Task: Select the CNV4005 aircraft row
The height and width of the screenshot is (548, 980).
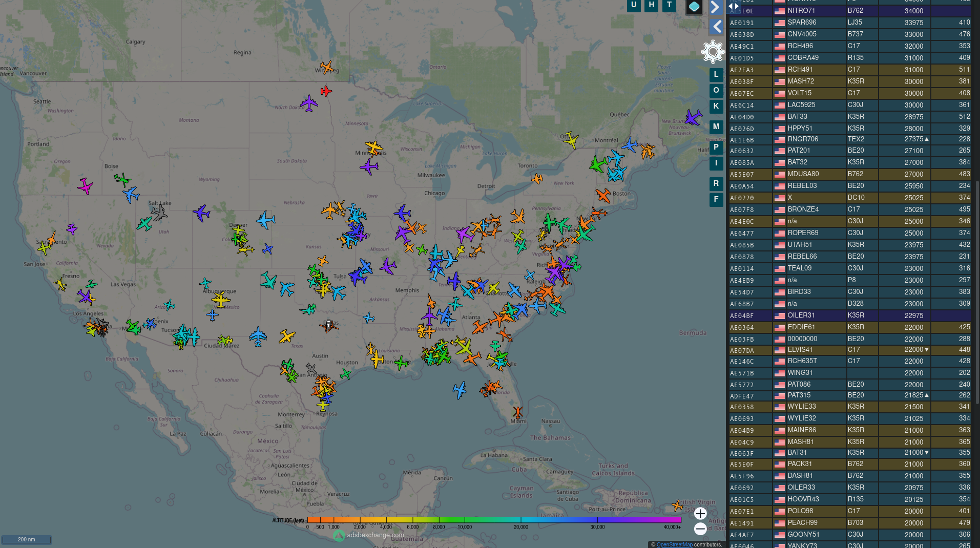Action: click(850, 34)
